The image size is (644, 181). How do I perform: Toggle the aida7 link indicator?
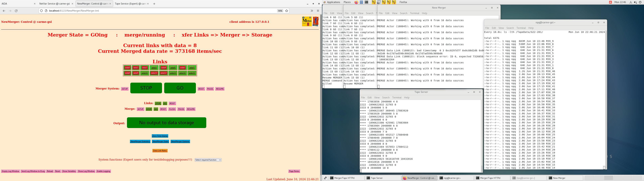click(192, 68)
